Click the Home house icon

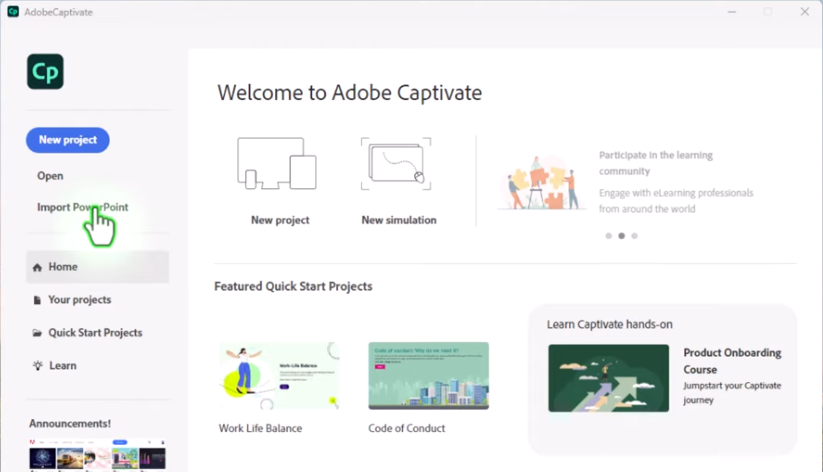[x=38, y=268]
